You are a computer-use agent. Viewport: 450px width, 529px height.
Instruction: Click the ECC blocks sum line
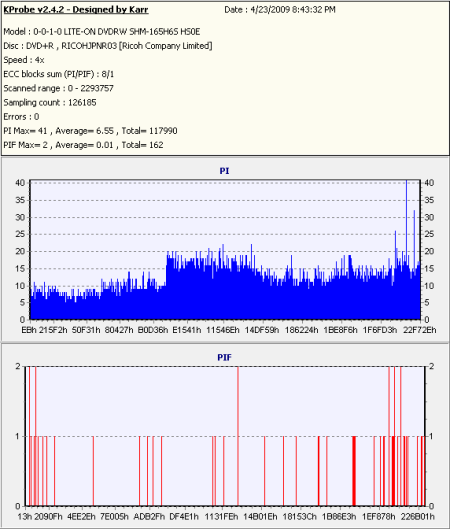(59, 74)
